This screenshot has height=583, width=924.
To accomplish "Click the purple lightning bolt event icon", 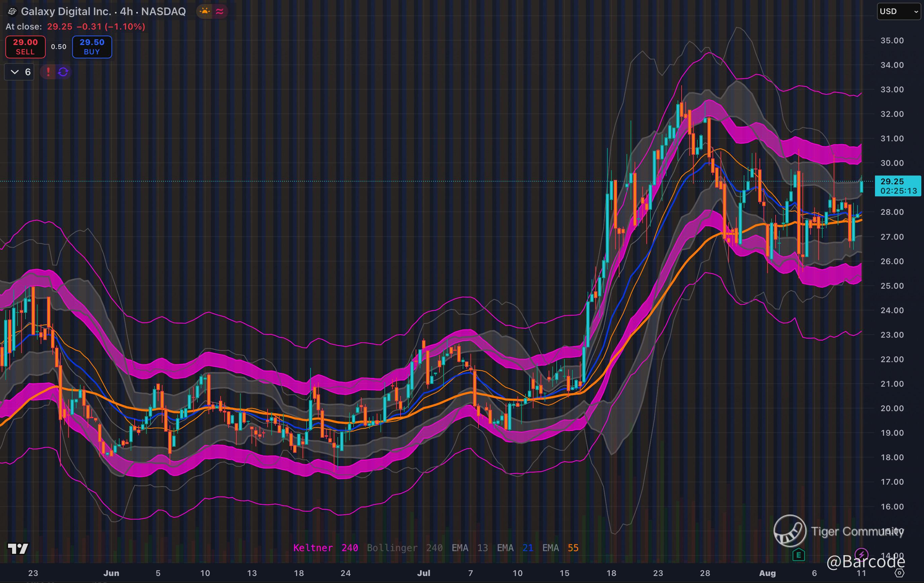I will click(x=862, y=554).
